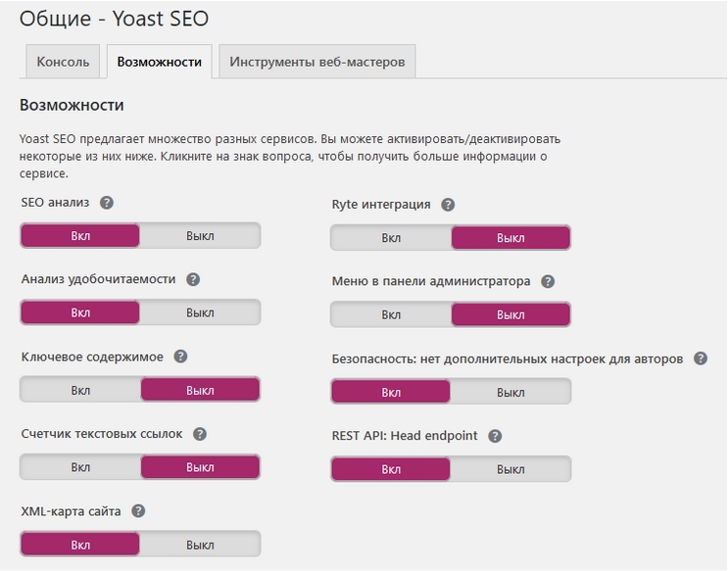Turn off SEO анализ with Выкл

[x=200, y=235]
